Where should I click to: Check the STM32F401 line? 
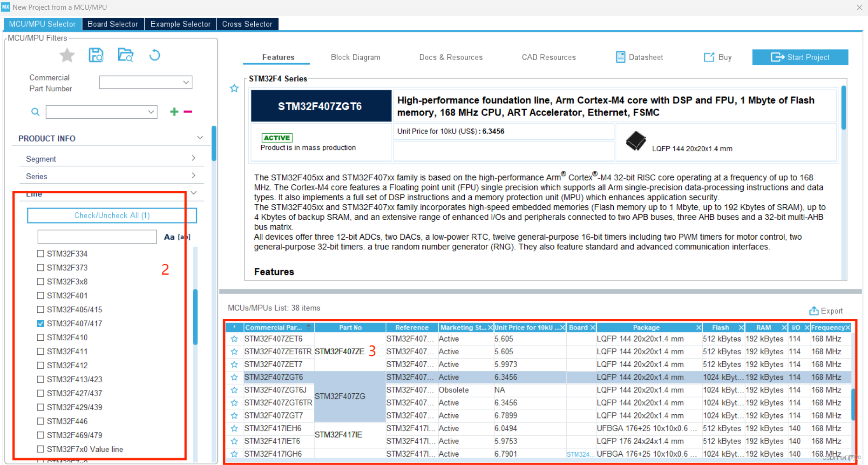[41, 296]
